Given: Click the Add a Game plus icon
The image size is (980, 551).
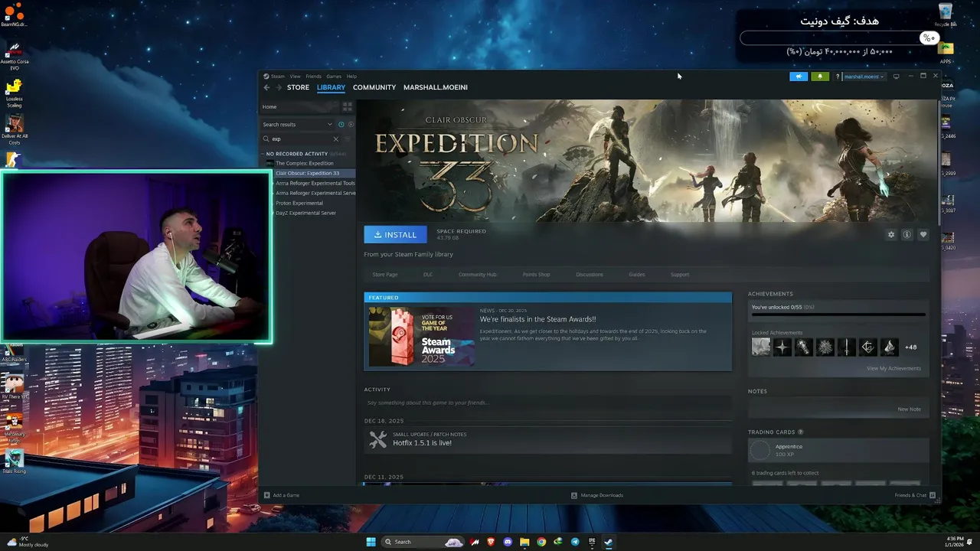Looking at the screenshot, I should pyautogui.click(x=266, y=495).
